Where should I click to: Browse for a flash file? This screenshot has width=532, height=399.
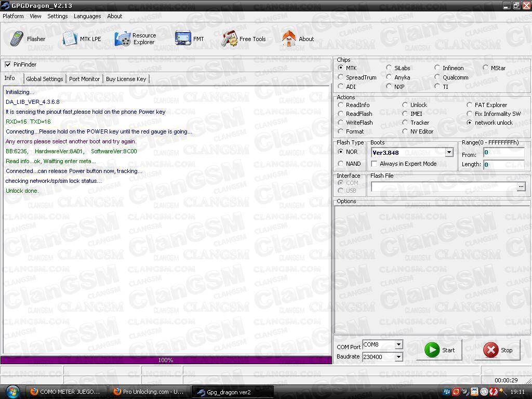pyautogui.click(x=521, y=187)
